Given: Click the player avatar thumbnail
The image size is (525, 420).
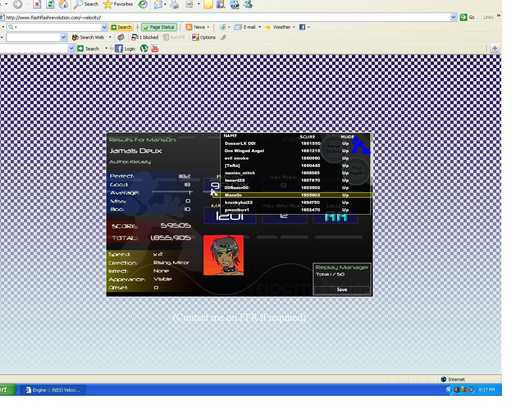Looking at the screenshot, I should 224,255.
